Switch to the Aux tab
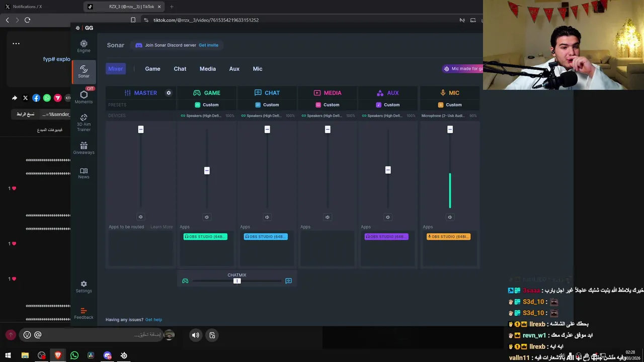 (x=234, y=69)
